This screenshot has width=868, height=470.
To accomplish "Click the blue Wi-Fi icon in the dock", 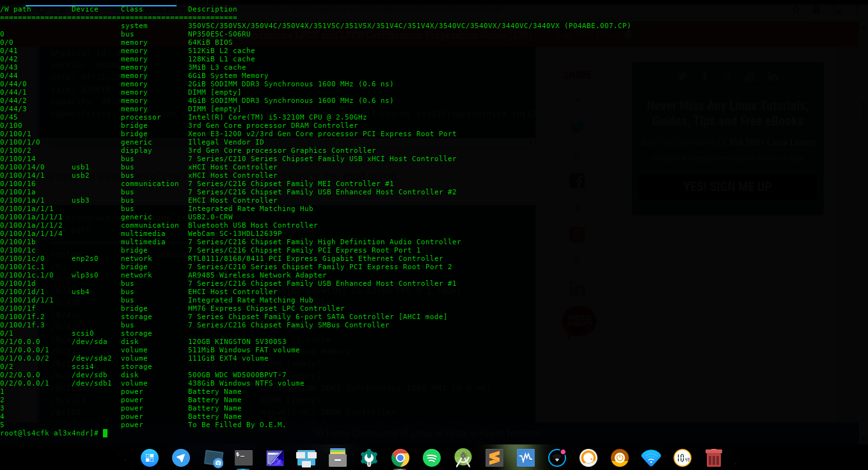I will coord(651,458).
